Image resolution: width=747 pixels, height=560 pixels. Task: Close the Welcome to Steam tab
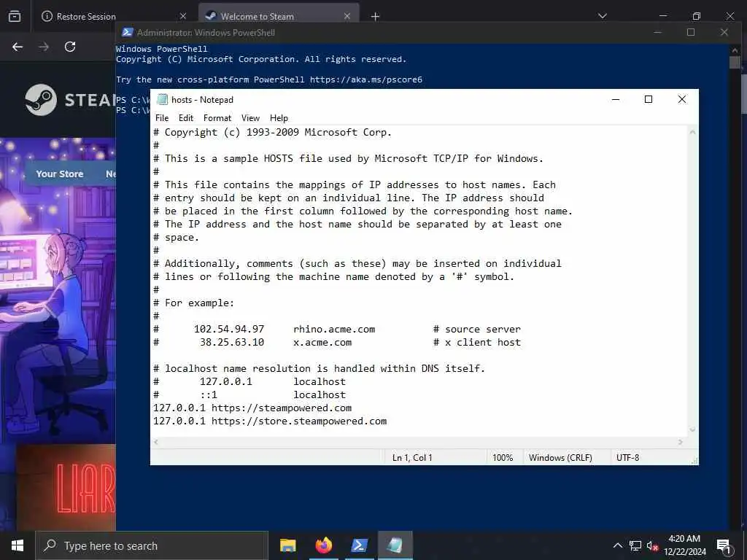point(347,16)
